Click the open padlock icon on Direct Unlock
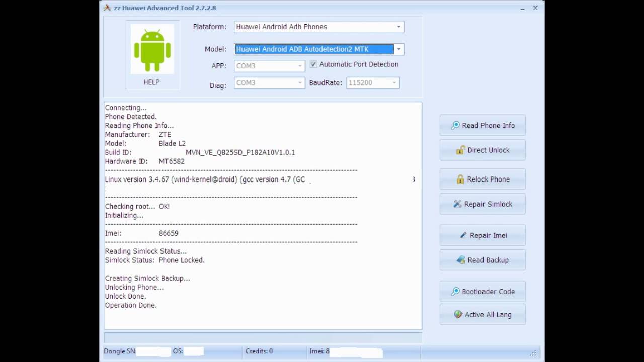This screenshot has width=644, height=362. coord(460,150)
